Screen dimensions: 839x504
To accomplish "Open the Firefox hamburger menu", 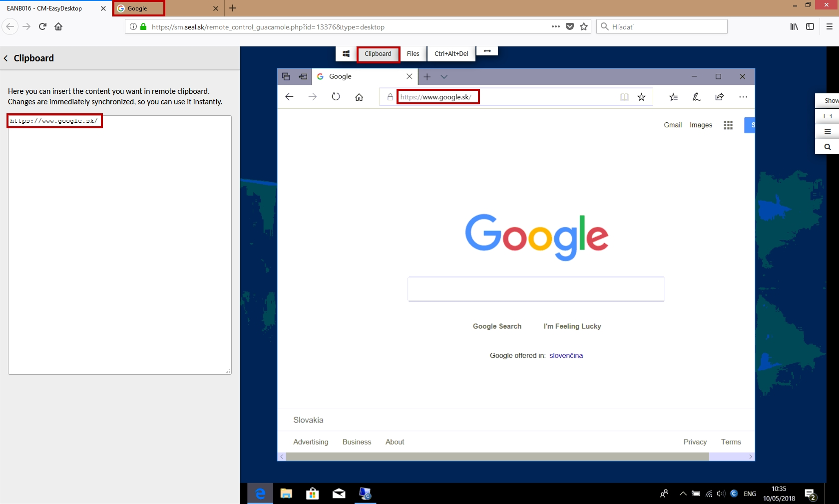I will pos(830,26).
